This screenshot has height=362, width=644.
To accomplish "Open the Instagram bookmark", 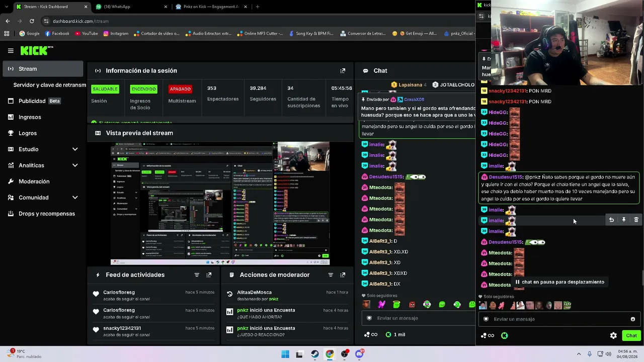I will [116, 34].
